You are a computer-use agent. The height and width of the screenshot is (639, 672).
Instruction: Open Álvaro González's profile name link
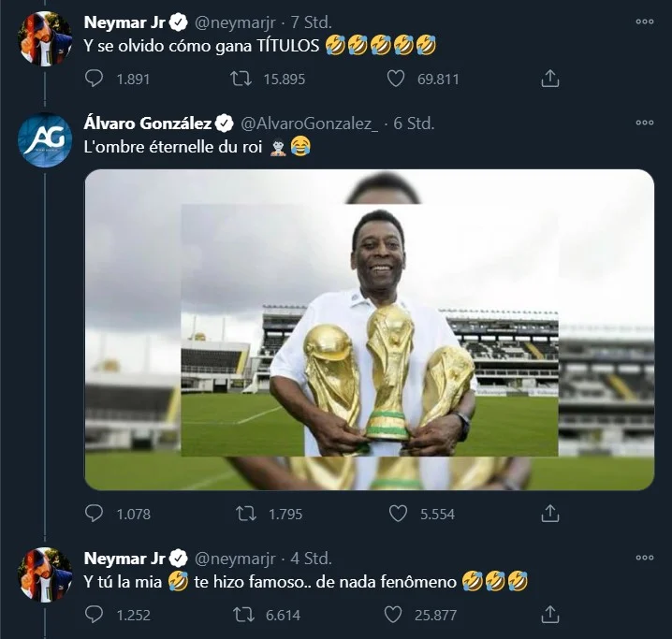coord(149,123)
